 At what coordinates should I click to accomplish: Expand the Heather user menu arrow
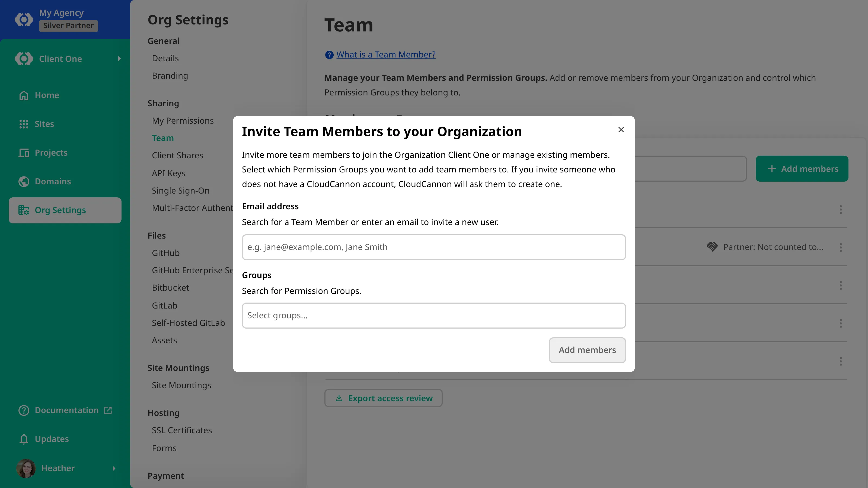(114, 468)
